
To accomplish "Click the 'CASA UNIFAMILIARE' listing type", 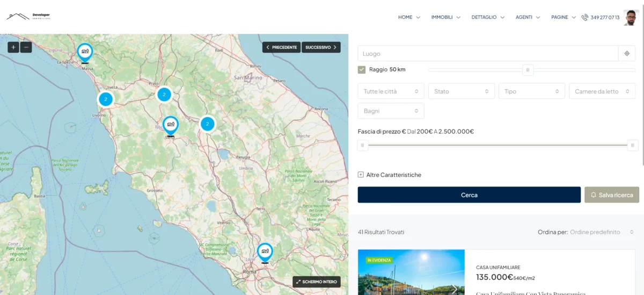I will 498,267.
